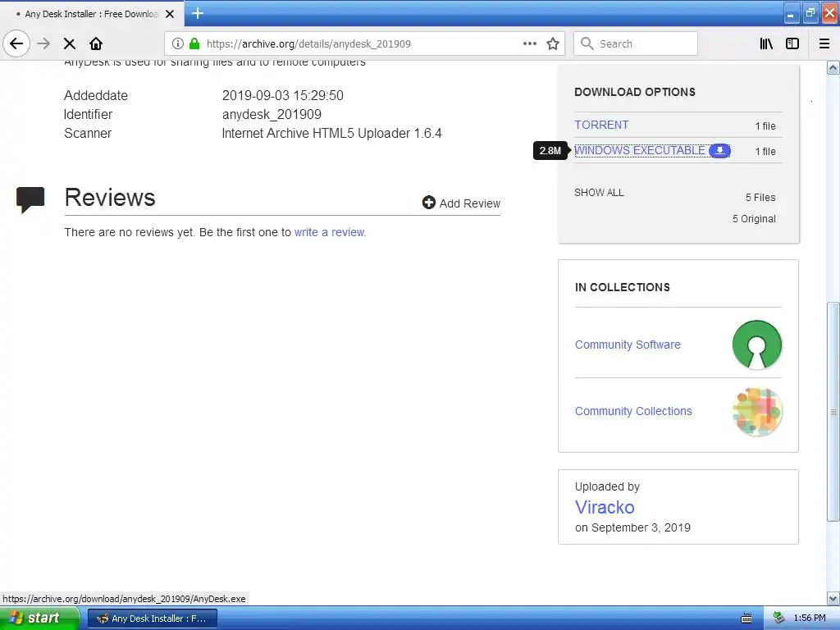Open uploader profile Viracko
The width and height of the screenshot is (840, 630).
coord(605,507)
